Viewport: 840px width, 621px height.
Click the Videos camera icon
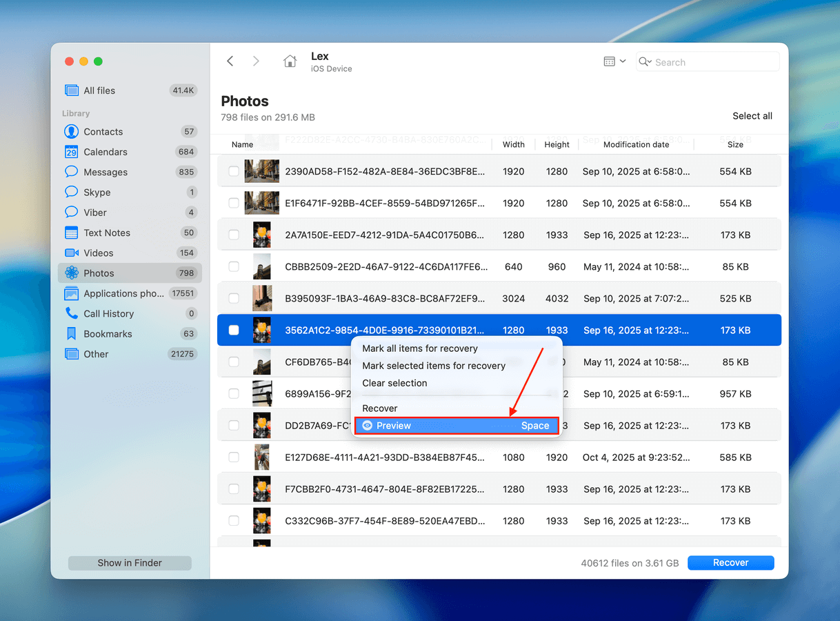(71, 253)
